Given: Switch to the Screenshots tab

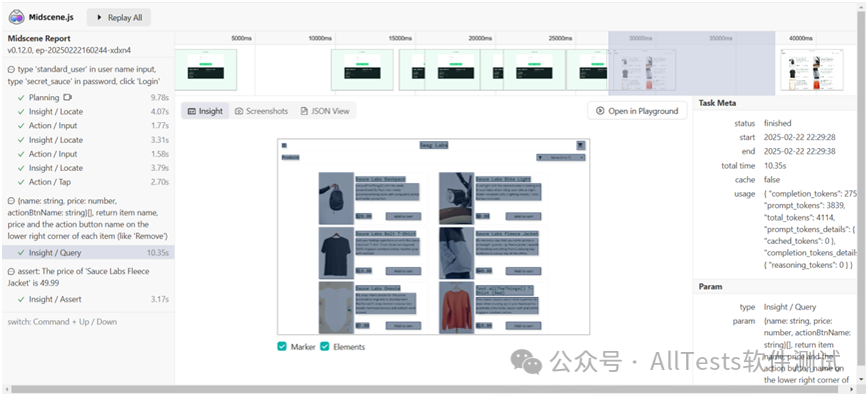Looking at the screenshot, I should (x=262, y=111).
